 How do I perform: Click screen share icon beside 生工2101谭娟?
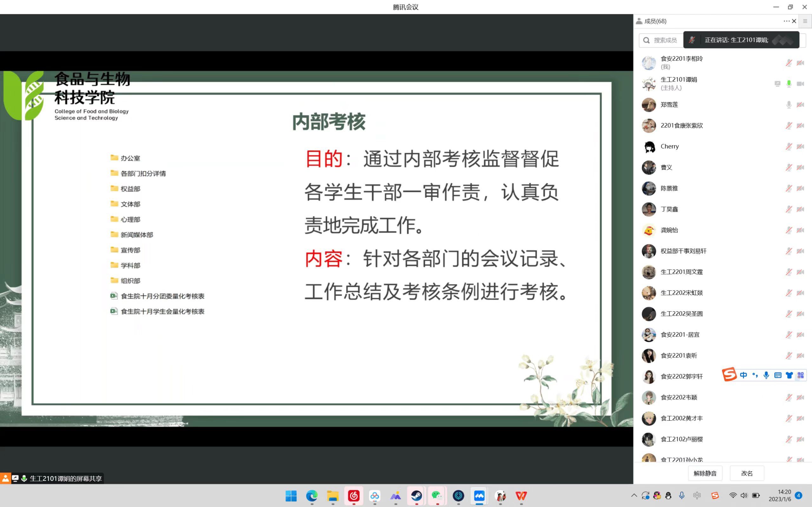pos(777,84)
